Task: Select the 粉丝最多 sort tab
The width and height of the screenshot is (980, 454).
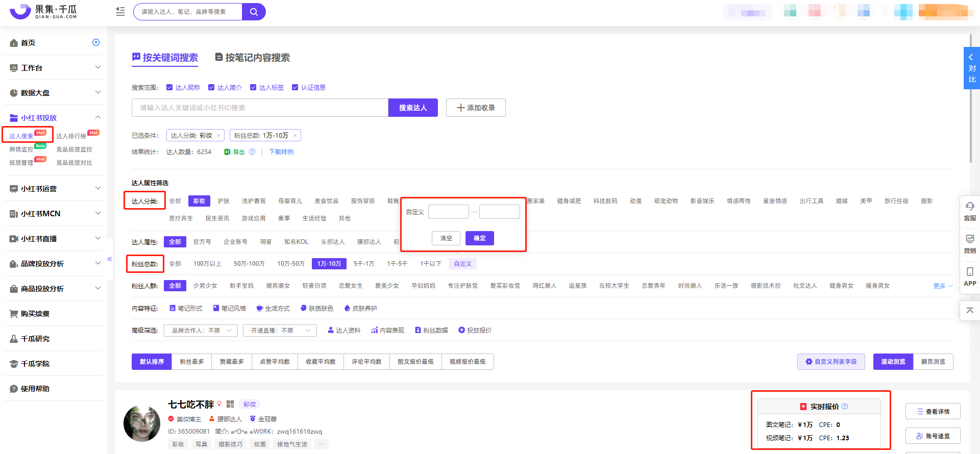Action: click(192, 362)
